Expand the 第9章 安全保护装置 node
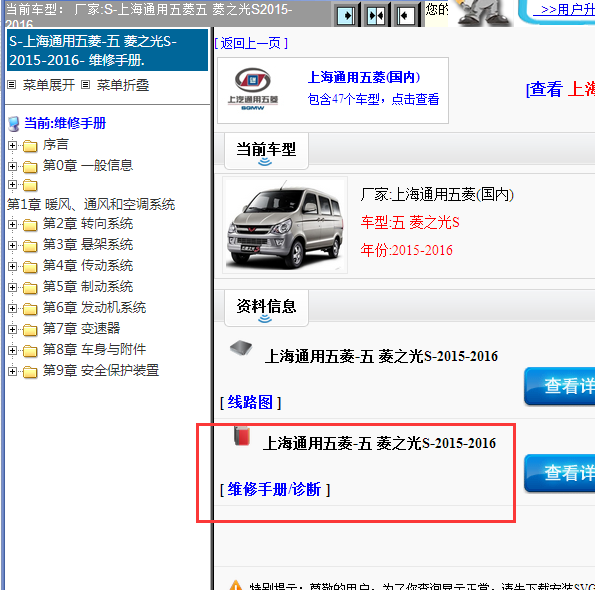The height and width of the screenshot is (590, 595). point(12,371)
